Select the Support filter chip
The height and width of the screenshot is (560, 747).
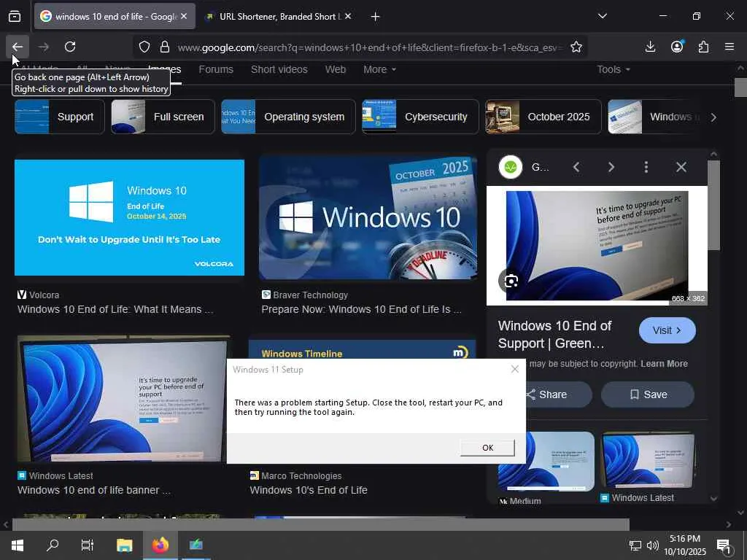point(60,117)
